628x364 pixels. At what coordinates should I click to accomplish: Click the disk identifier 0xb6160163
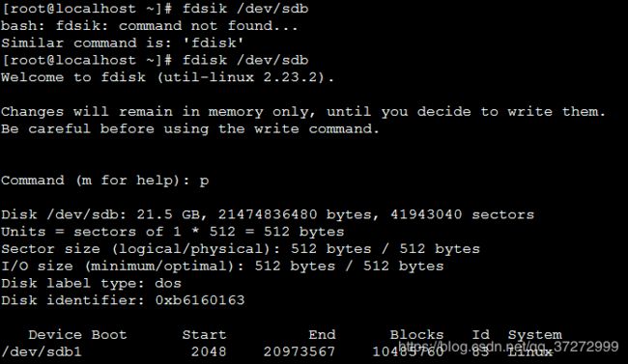coord(200,300)
